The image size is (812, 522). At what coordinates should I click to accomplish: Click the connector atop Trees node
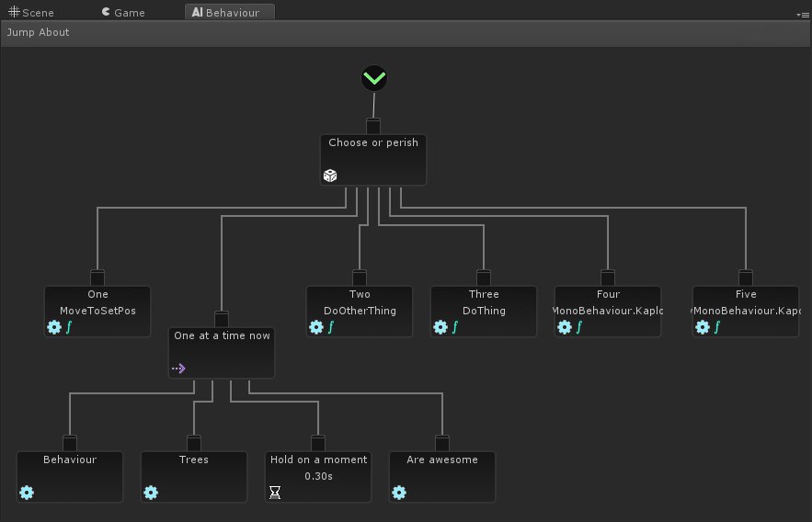pos(194,443)
